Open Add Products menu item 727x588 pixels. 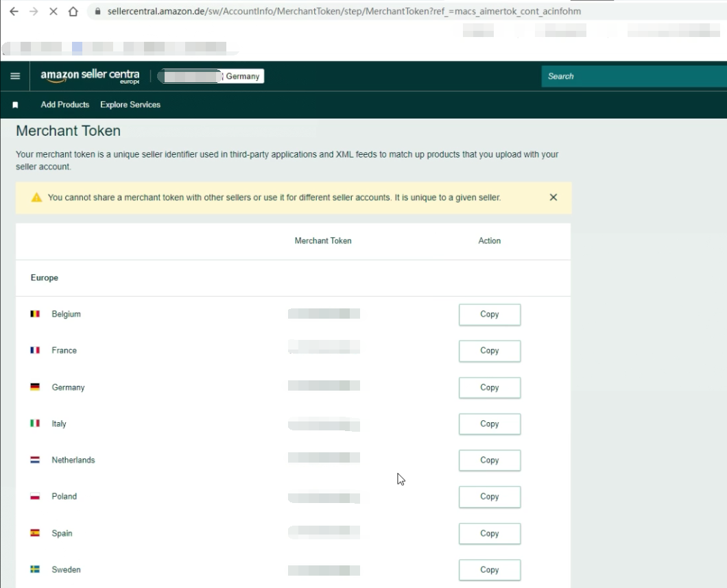click(x=65, y=105)
